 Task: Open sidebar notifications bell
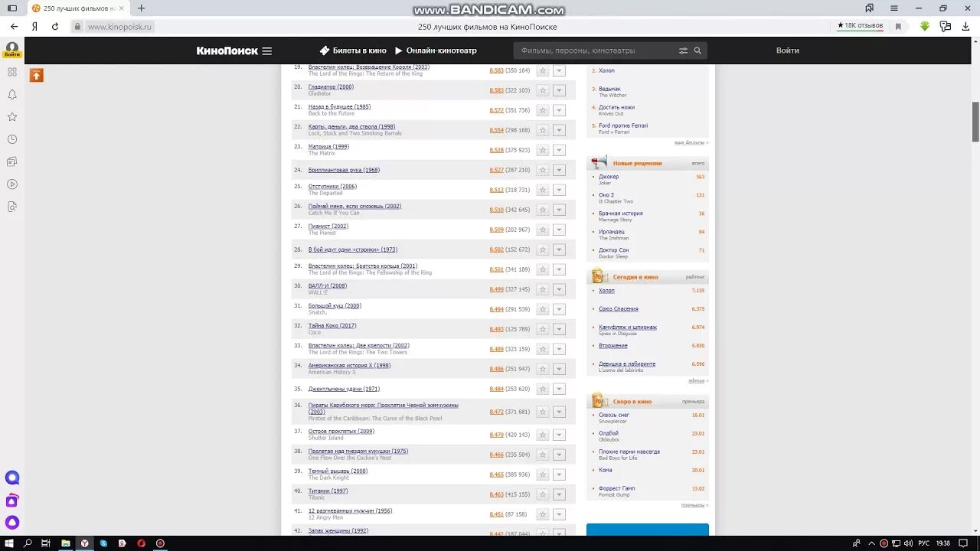11,95
